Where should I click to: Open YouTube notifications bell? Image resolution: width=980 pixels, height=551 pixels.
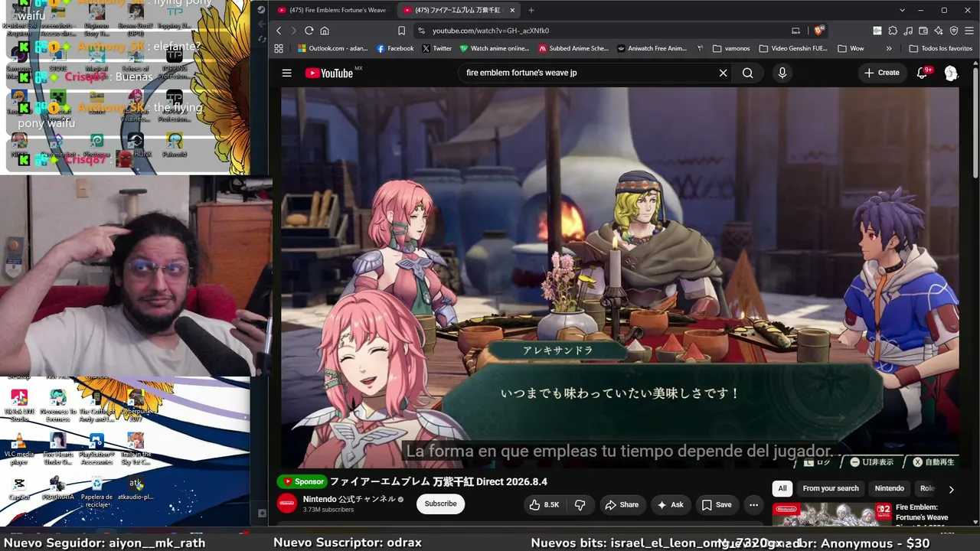click(923, 73)
